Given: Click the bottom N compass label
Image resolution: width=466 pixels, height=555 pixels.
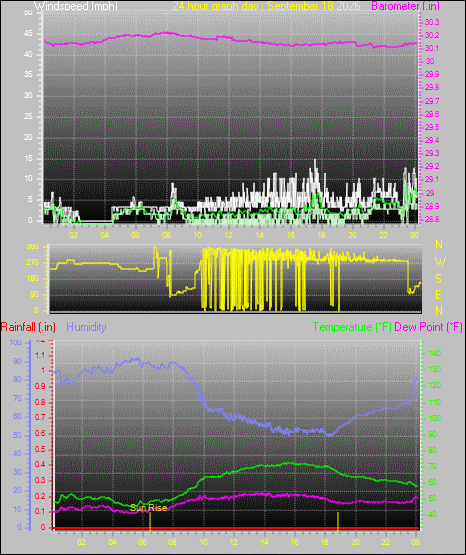Looking at the screenshot, I should click(x=439, y=310).
